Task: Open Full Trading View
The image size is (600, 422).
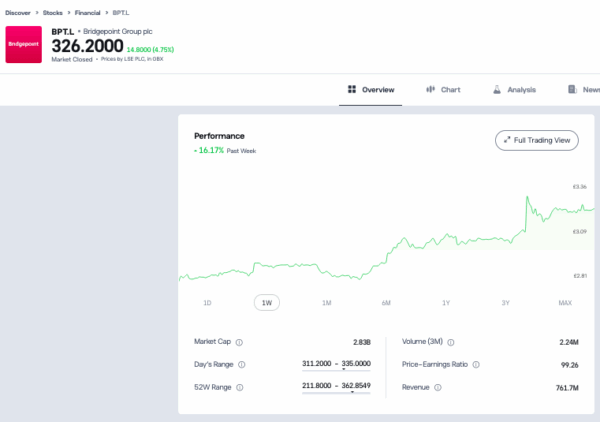Action: 537,140
